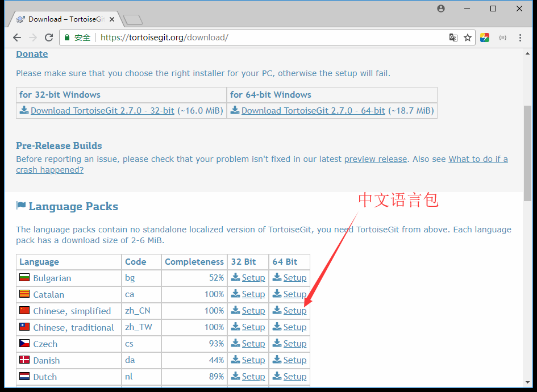Image resolution: width=537 pixels, height=392 pixels.
Task: Minimize the Chrome window
Action: click(x=467, y=9)
